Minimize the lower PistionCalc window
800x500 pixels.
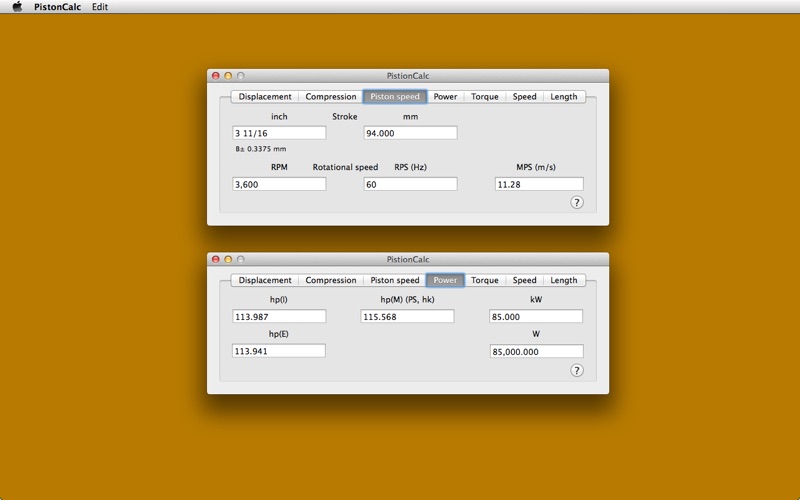coord(228,259)
